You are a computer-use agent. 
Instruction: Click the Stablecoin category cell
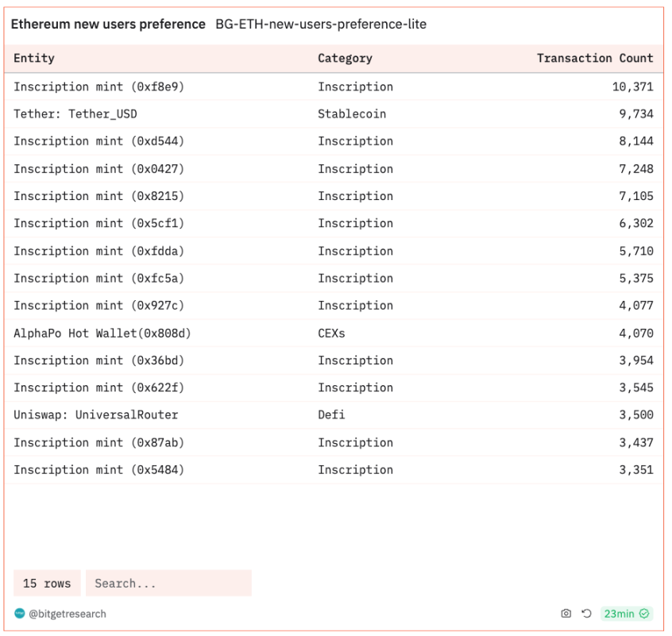point(352,114)
